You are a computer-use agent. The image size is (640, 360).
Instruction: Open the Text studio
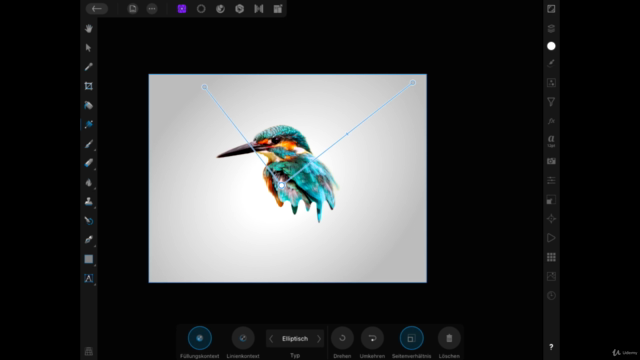pos(551,141)
